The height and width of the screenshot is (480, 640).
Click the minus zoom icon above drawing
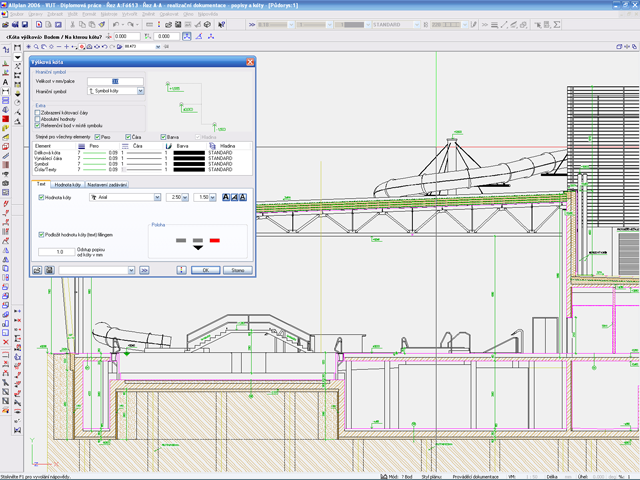tap(59, 47)
